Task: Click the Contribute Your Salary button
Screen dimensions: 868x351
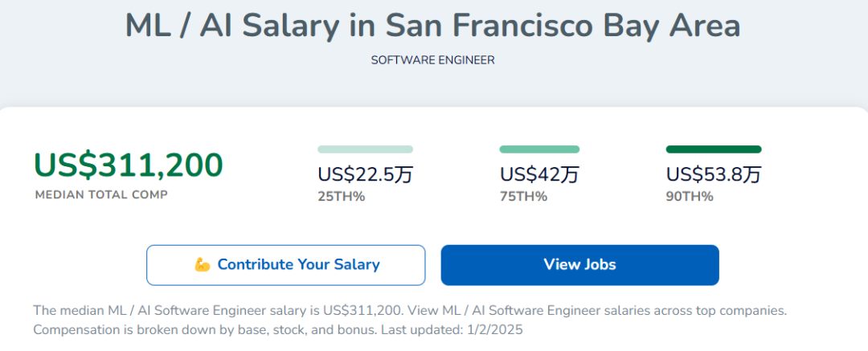Action: (285, 265)
